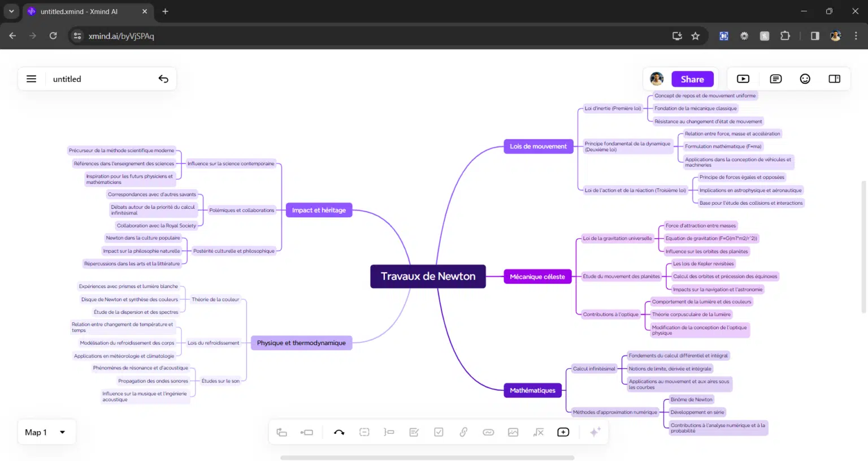Click the to-do checkbox tool
This screenshot has height=461, width=868.
(439, 432)
